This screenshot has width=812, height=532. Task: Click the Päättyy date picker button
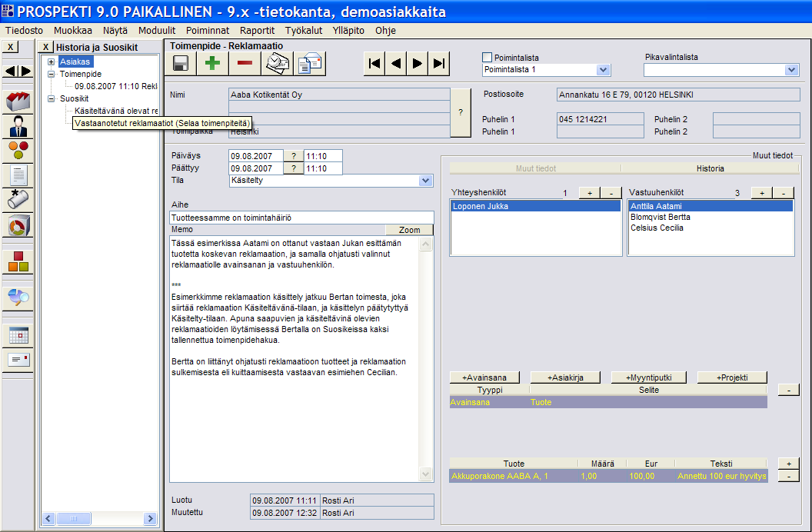click(x=294, y=168)
